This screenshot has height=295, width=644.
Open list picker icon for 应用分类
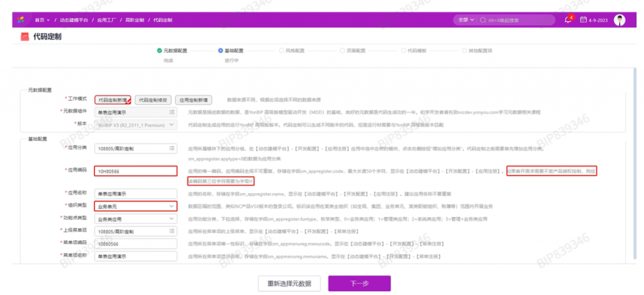tap(172, 148)
